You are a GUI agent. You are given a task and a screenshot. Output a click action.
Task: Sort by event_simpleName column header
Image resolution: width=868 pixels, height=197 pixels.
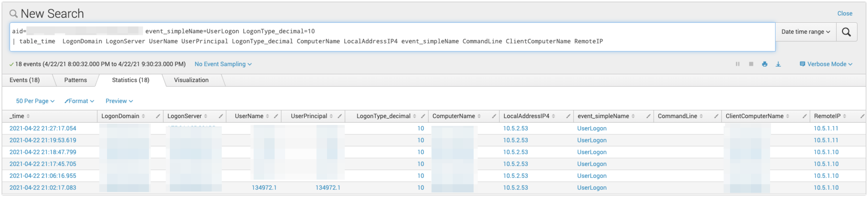point(606,116)
